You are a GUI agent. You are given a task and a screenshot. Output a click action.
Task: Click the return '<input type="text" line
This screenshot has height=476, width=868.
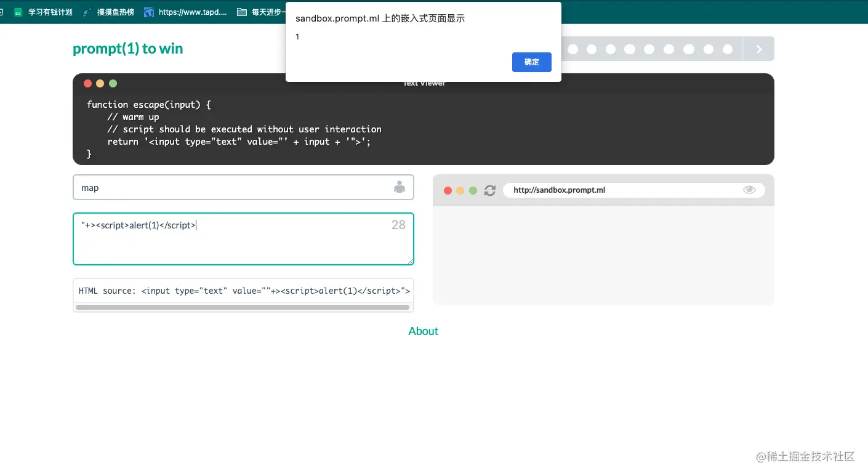click(239, 142)
